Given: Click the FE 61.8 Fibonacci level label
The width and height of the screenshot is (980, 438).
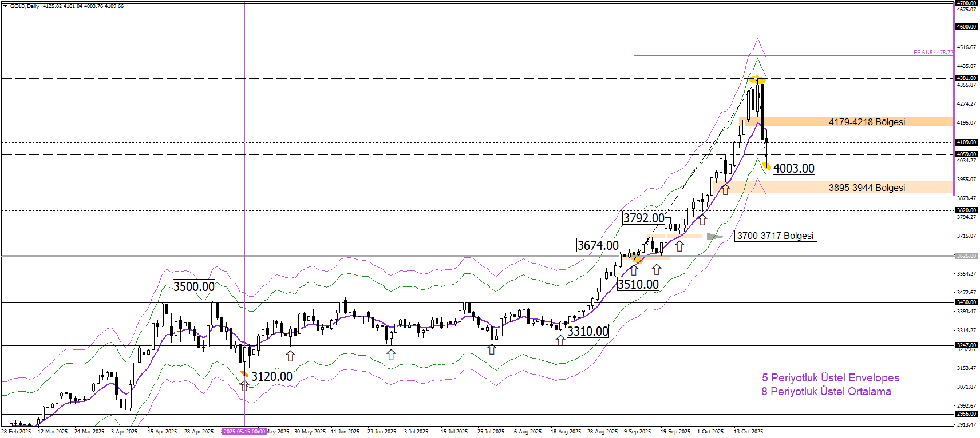Looking at the screenshot, I should 932,53.
